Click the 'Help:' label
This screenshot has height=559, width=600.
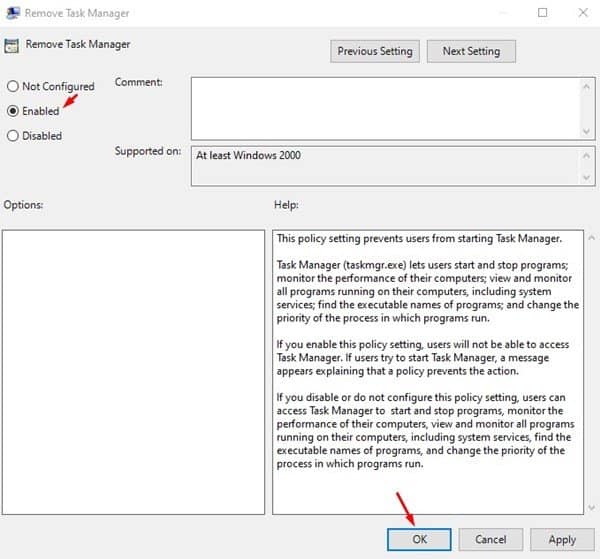coord(286,205)
